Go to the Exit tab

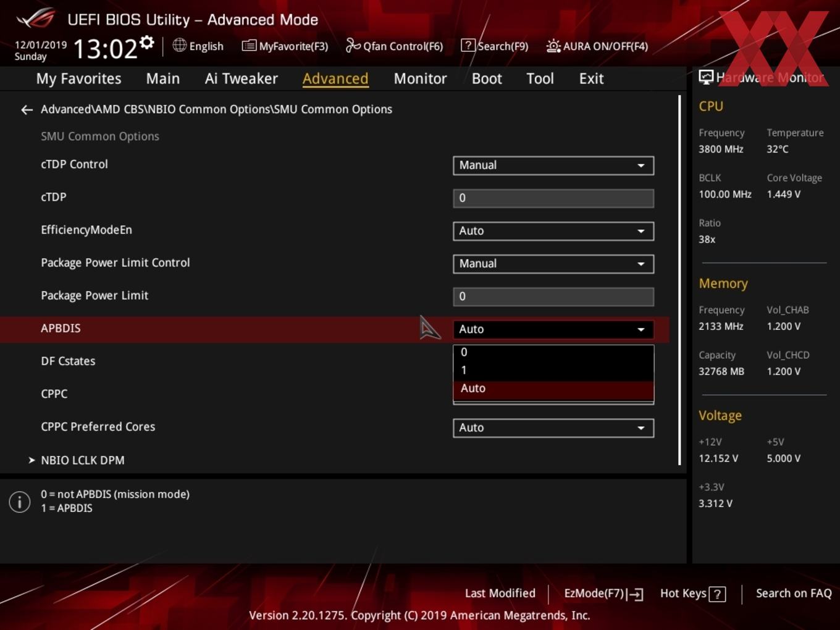click(x=591, y=78)
